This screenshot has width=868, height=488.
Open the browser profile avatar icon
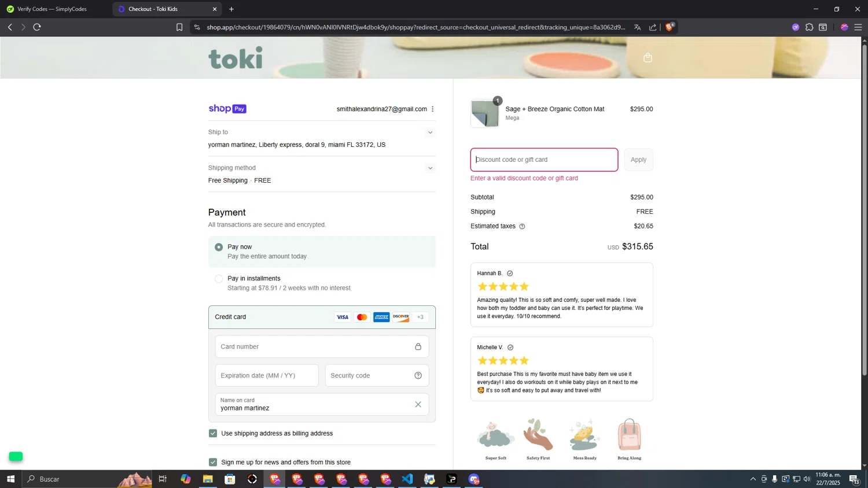click(844, 27)
